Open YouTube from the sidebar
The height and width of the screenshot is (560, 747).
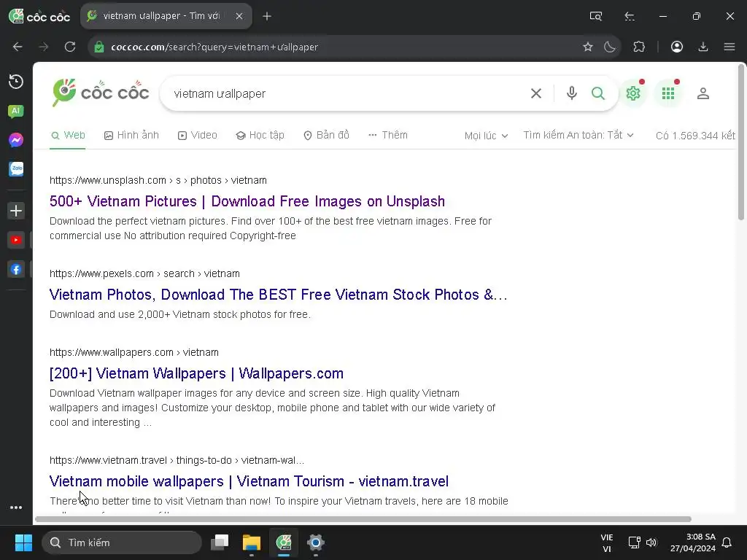tap(16, 240)
